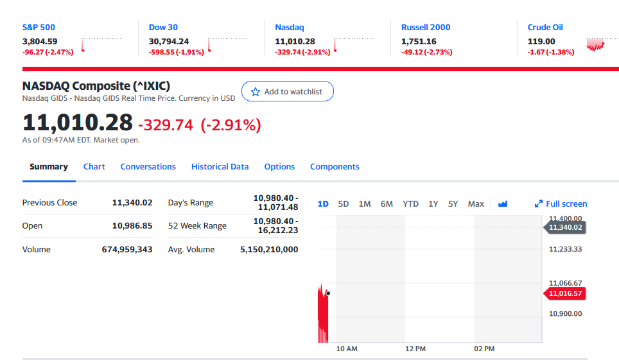Click the Dow 30 price 30,794.24
The height and width of the screenshot is (364, 619).
click(x=169, y=42)
